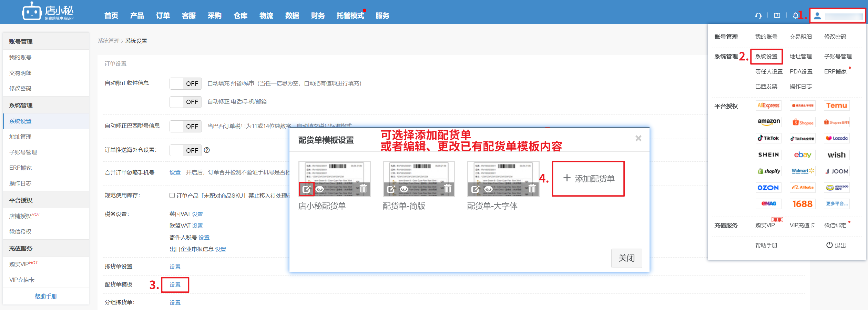The image size is (868, 310).
Task: Preview the 配货单-简版 template with eye icon
Action: click(x=404, y=189)
